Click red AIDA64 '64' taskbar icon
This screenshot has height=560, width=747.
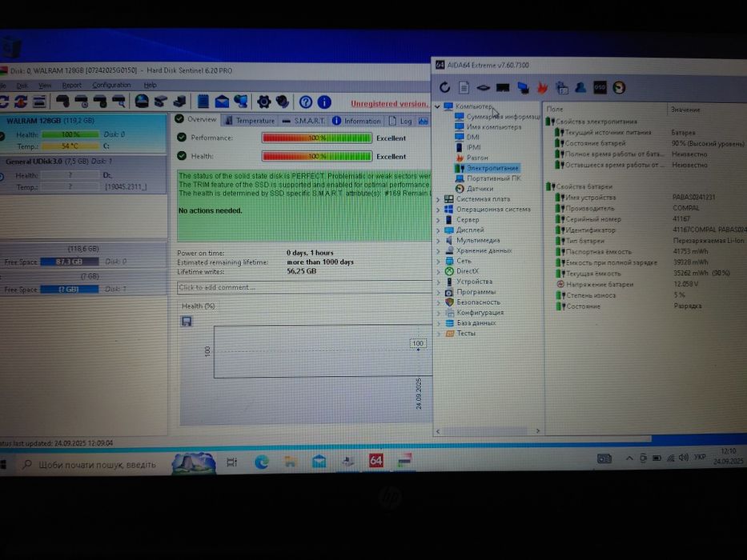click(x=376, y=461)
